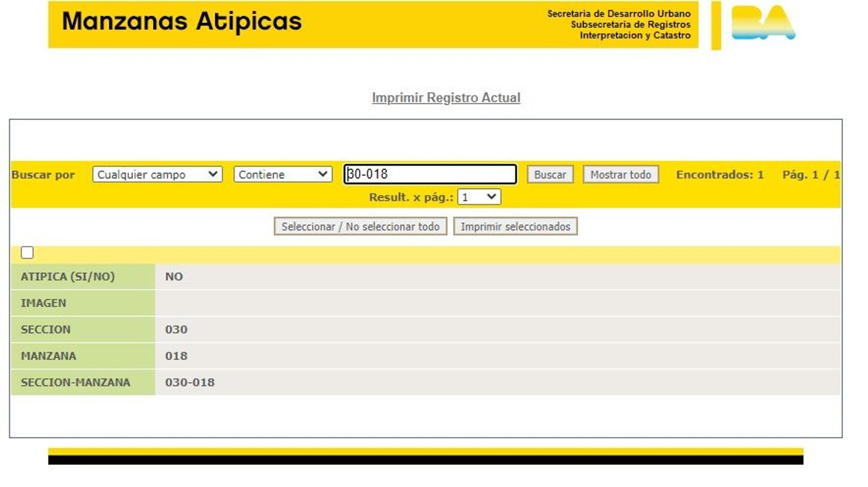Click the MANZANA value 018
This screenshot has height=487, width=868.
pyautogui.click(x=176, y=356)
